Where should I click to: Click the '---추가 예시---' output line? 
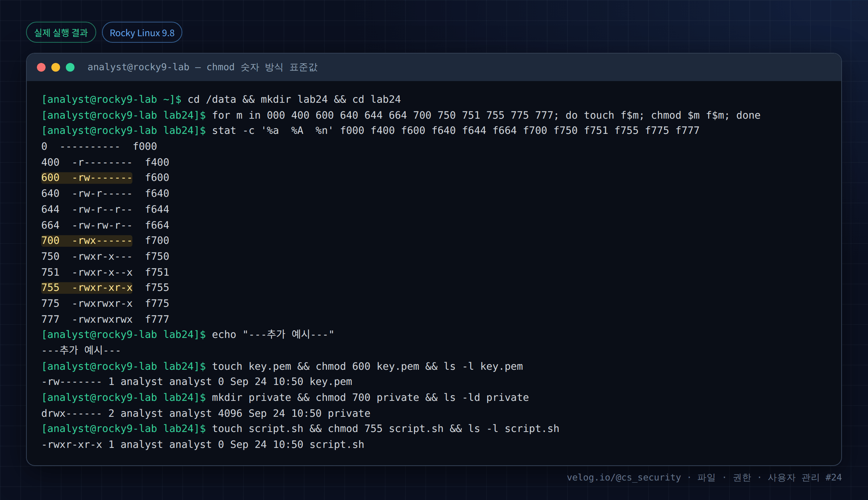click(81, 350)
